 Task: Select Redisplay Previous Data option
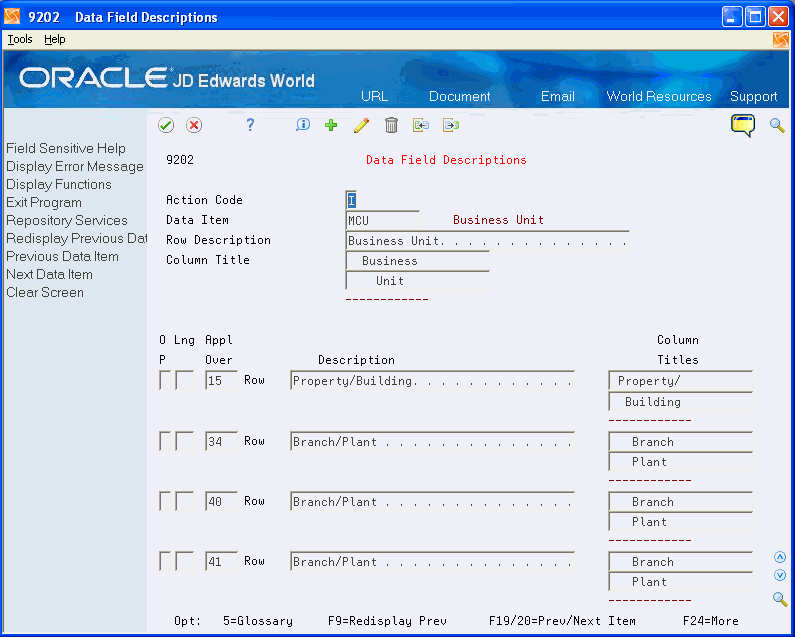coord(76,238)
